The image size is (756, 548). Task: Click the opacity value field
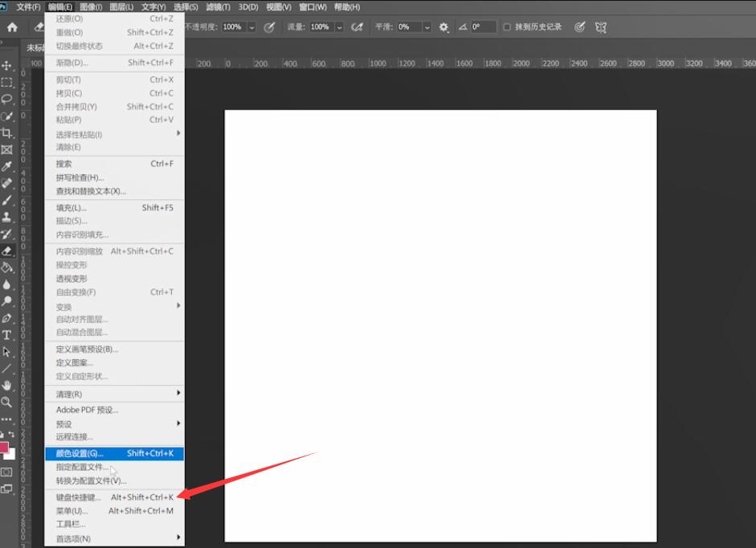point(235,27)
